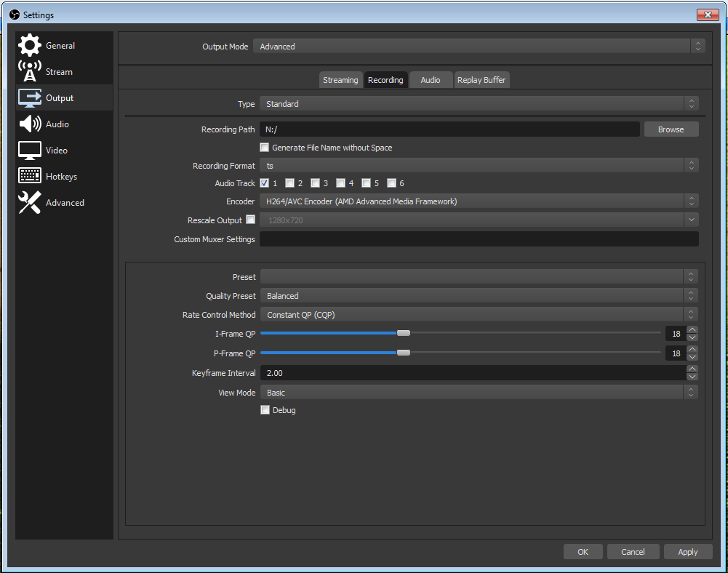Check the Rescale Output box
The image size is (728, 573).
(x=250, y=220)
